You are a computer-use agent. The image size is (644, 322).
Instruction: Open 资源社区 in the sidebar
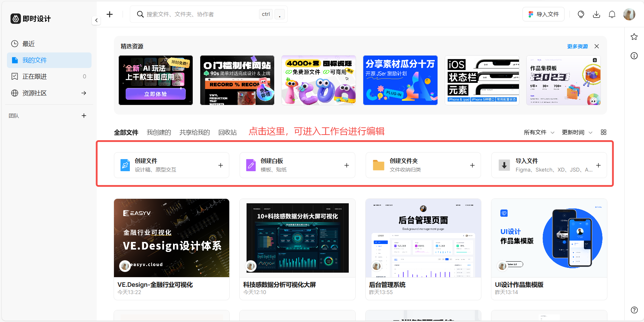click(x=49, y=93)
